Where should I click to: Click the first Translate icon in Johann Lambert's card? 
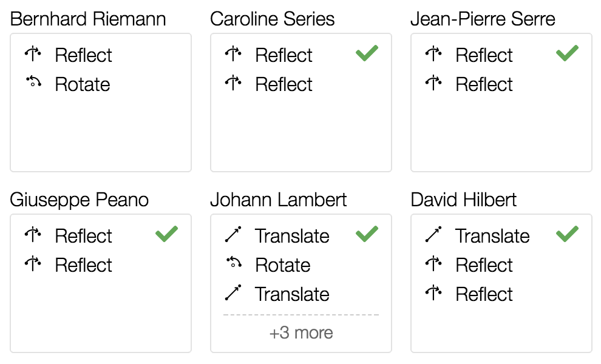coord(233,235)
